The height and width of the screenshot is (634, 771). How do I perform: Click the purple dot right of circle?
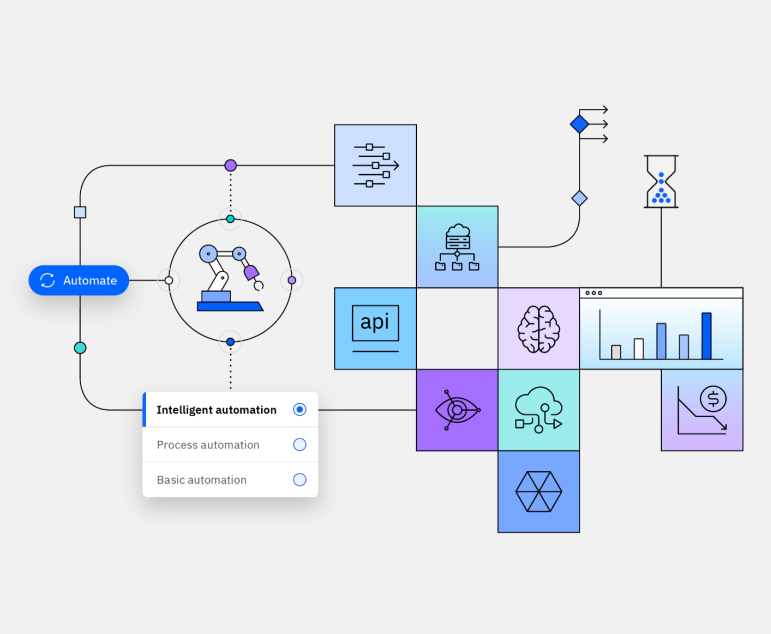292,280
